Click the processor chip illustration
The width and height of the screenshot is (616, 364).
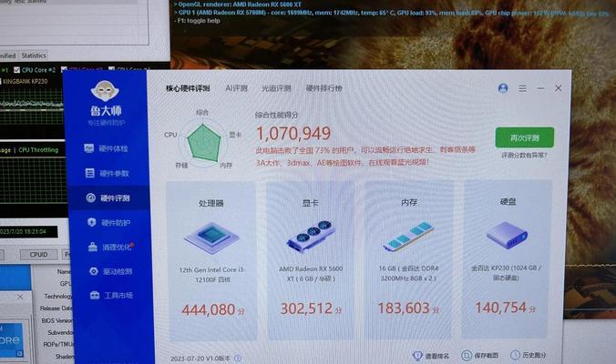point(211,236)
